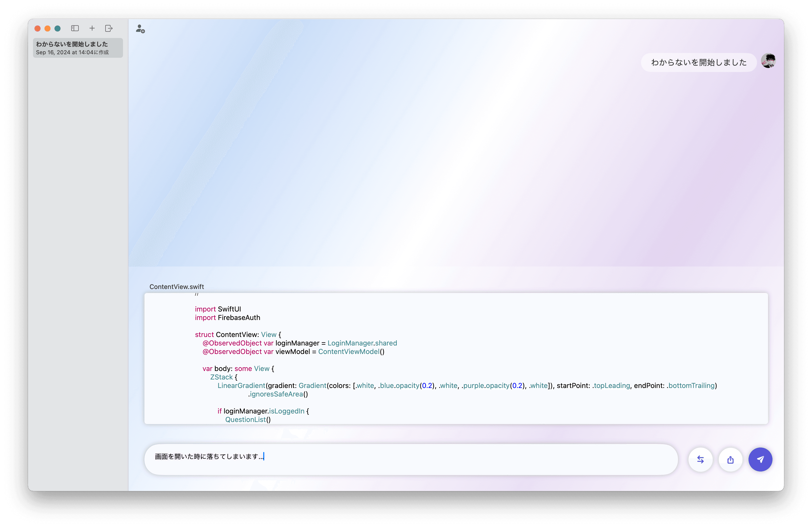Click the share upload icon button
812x528 pixels.
[x=730, y=459]
